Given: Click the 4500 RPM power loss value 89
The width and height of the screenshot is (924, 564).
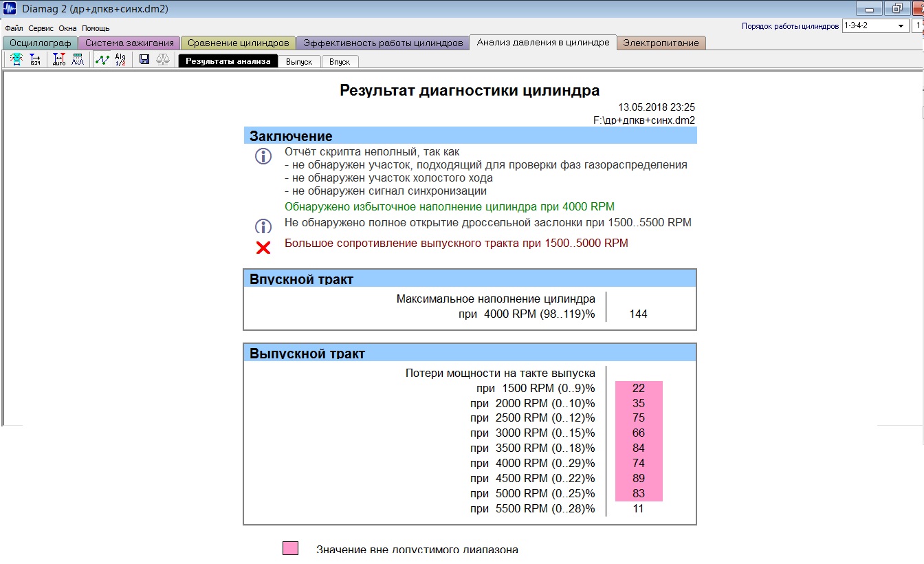Looking at the screenshot, I should tap(639, 479).
